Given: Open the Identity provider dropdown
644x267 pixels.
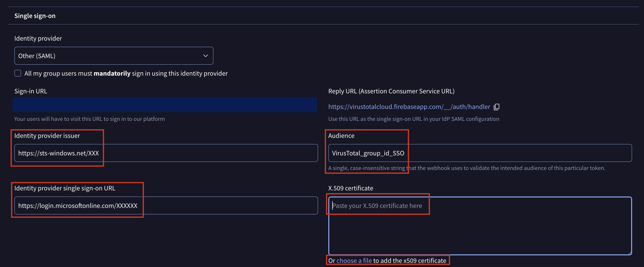Looking at the screenshot, I should click(x=113, y=56).
